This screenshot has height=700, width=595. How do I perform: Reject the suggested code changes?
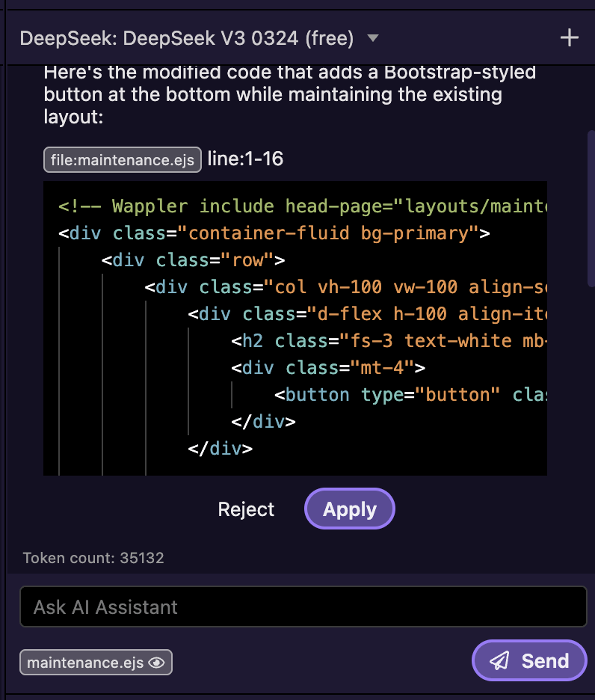pos(246,509)
